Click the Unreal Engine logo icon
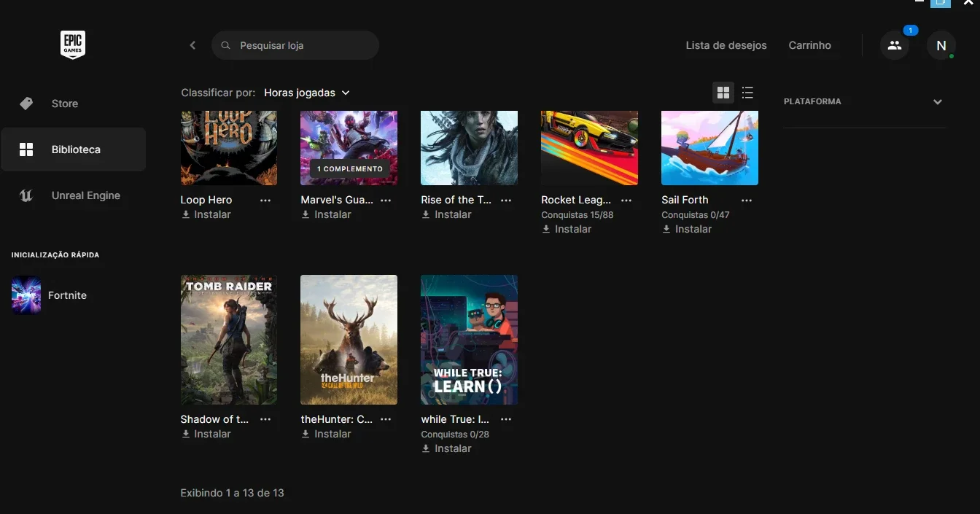Image resolution: width=980 pixels, height=514 pixels. click(x=26, y=195)
